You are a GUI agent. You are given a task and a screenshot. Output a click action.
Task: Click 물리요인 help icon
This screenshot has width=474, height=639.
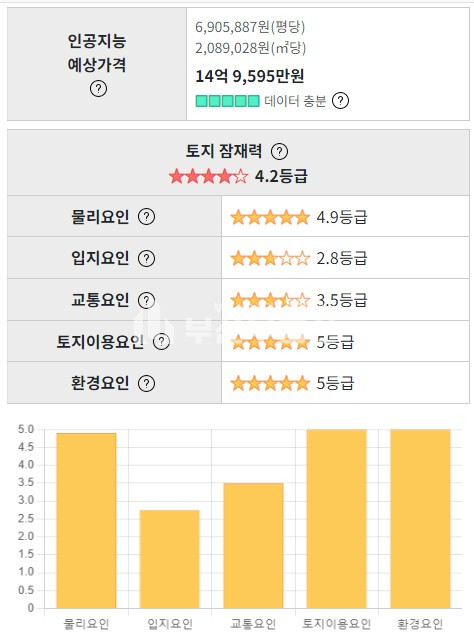tap(146, 216)
